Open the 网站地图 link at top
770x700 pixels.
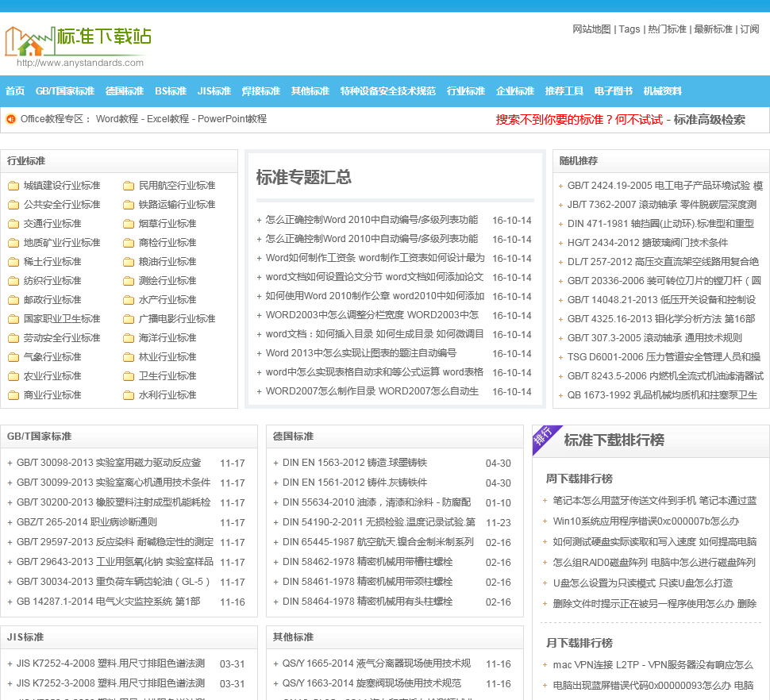[x=591, y=29]
